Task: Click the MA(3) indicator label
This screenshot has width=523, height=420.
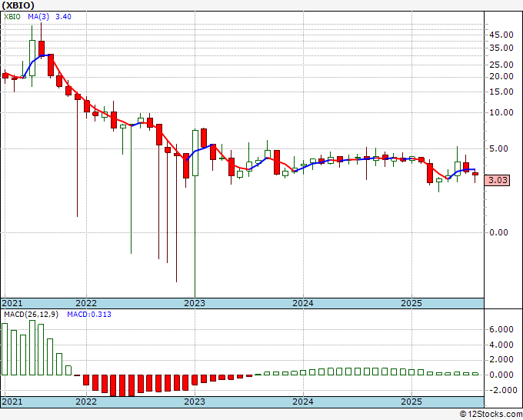Action: tap(38, 17)
